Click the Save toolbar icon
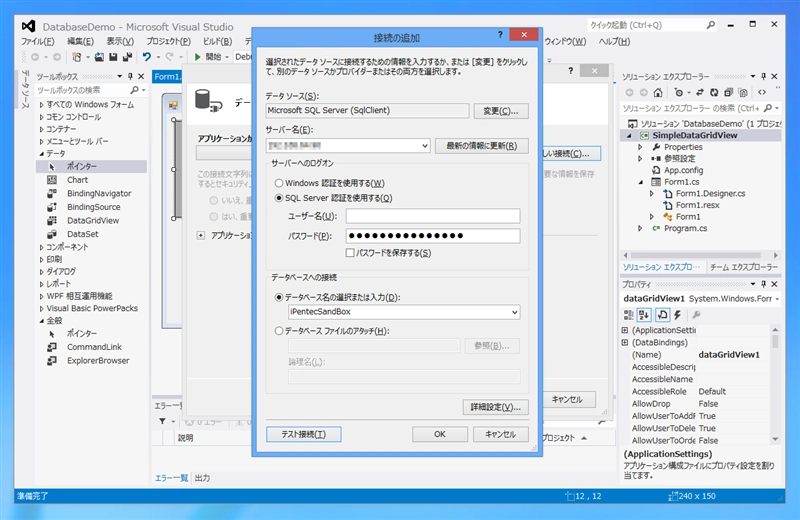The image size is (800, 520). [113, 57]
